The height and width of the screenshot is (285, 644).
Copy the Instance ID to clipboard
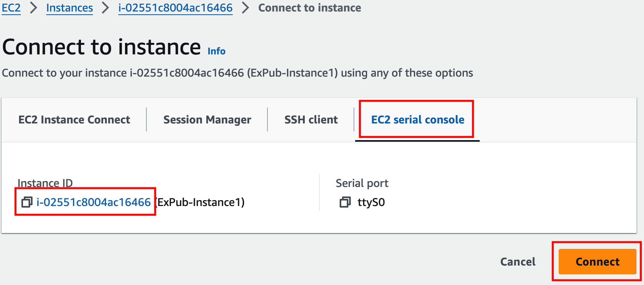pos(27,202)
